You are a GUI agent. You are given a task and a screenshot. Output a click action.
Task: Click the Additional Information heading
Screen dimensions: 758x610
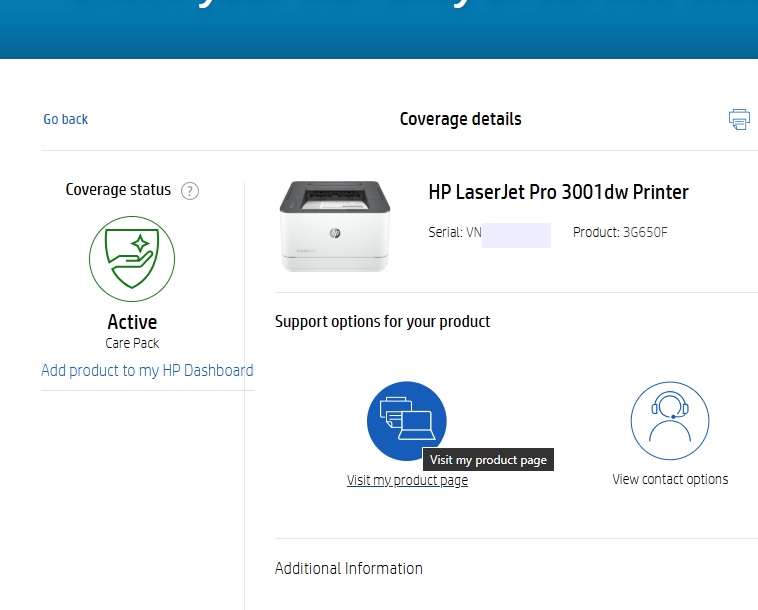[x=349, y=568]
